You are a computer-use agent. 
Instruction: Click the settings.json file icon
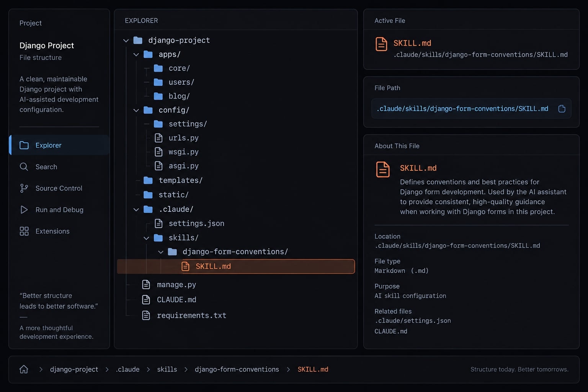point(158,223)
